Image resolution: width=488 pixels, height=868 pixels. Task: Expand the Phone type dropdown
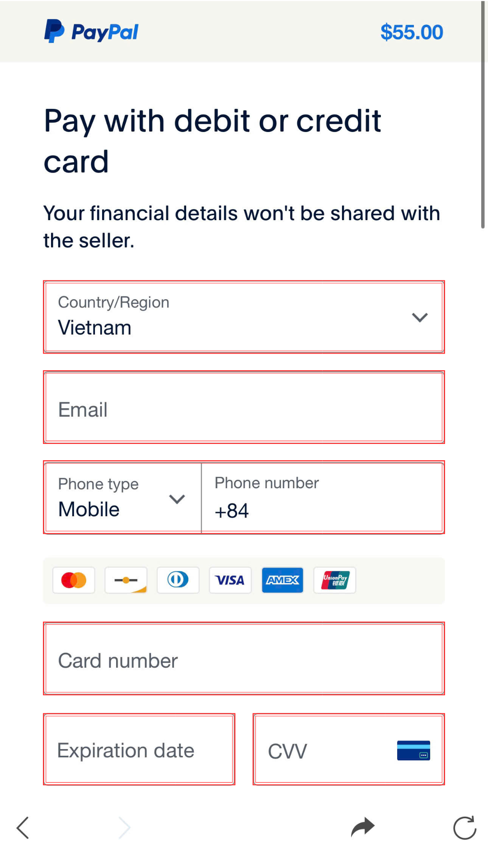(x=123, y=498)
